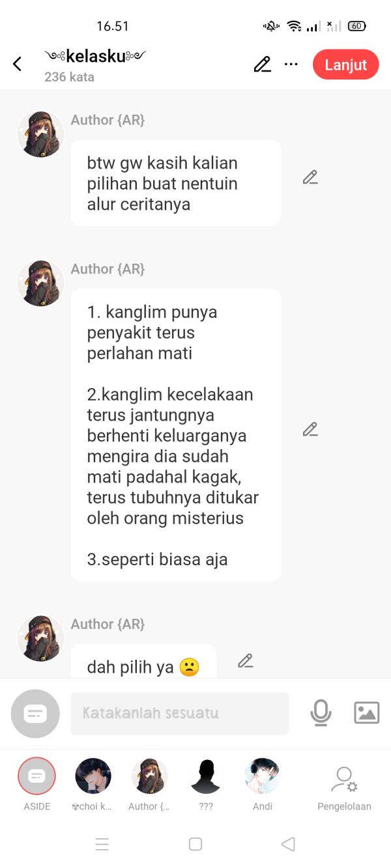
Task: Select the ??? mystery character
Action: (206, 785)
